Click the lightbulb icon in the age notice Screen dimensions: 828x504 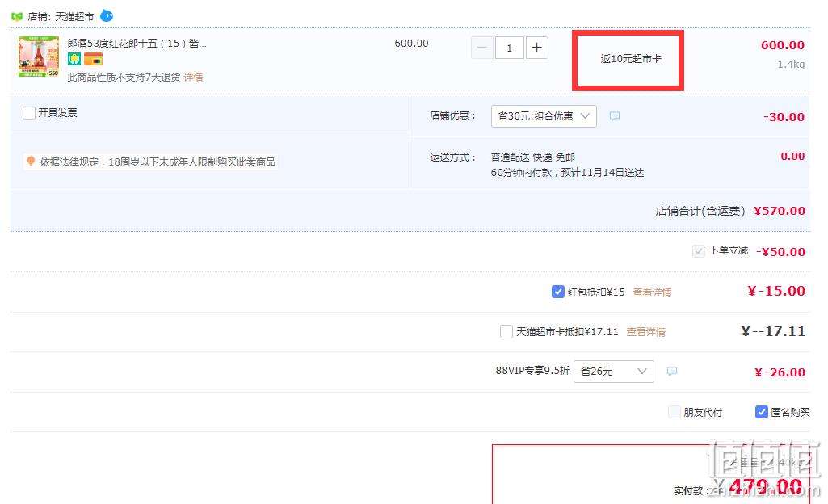click(32, 162)
